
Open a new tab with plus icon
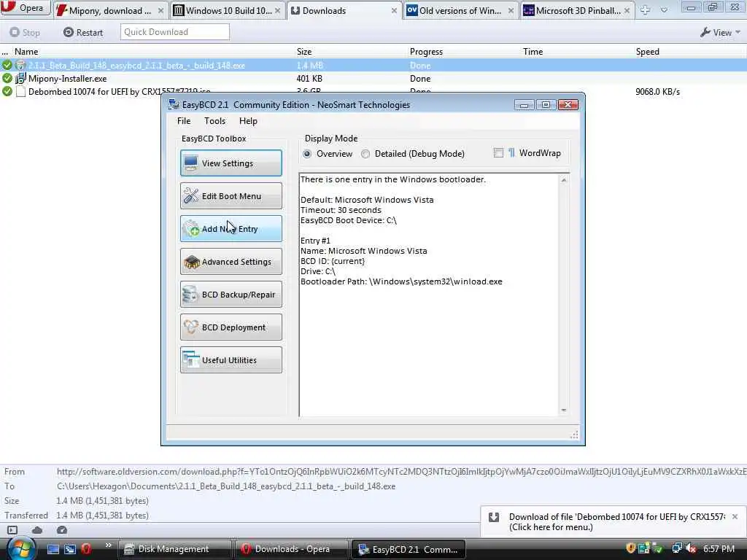[645, 10]
